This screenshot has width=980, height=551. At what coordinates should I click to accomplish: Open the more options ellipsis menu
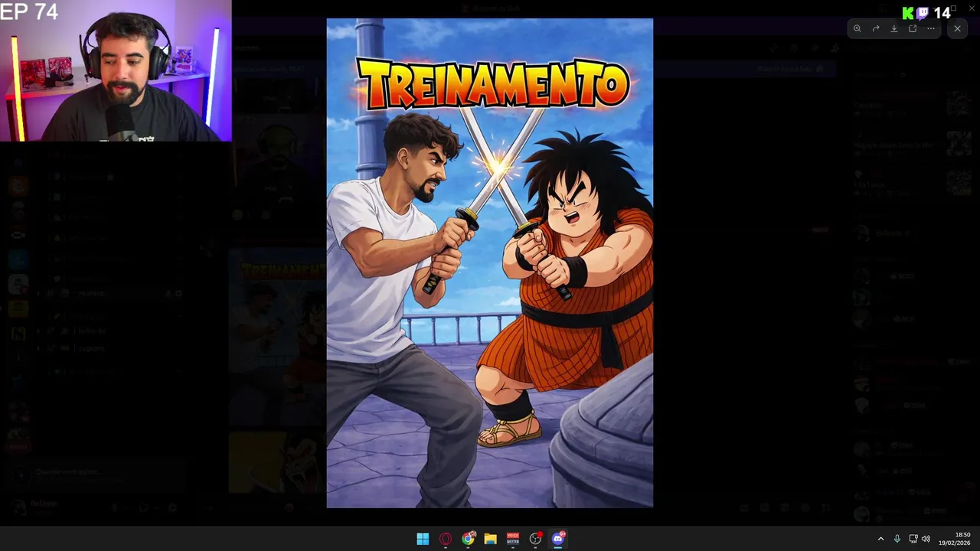coord(931,28)
